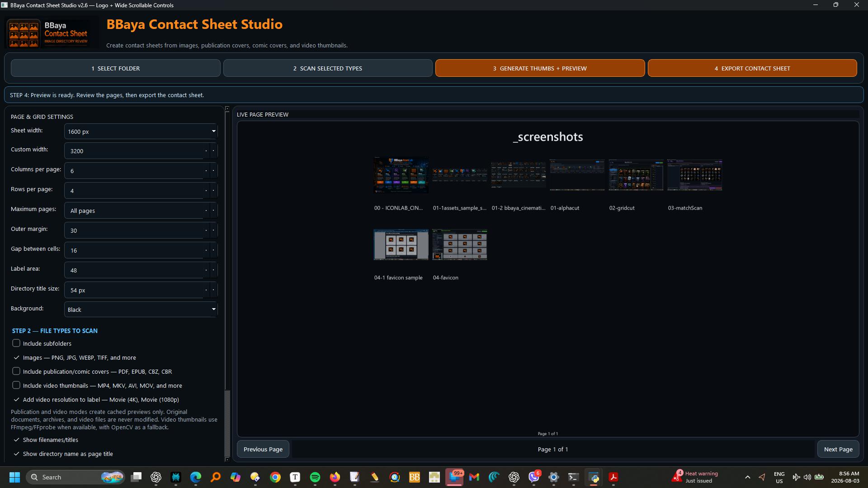This screenshot has width=868, height=488.
Task: Click step 1 SELECT FOLDER
Action: click(x=116, y=68)
